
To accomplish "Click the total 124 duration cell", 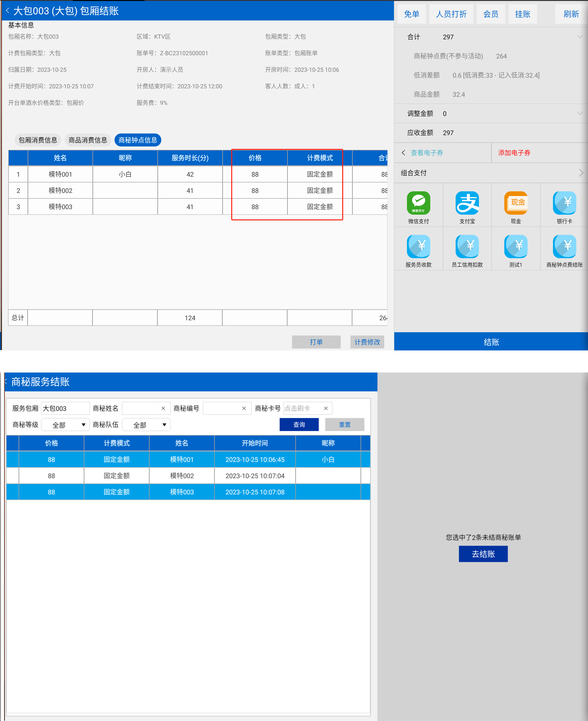I will (x=190, y=318).
